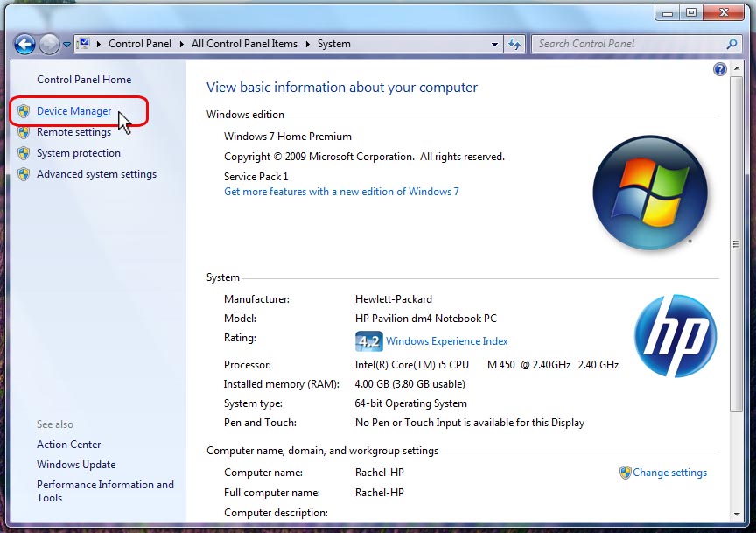The width and height of the screenshot is (756, 533).
Task: Click Change settings link
Action: [669, 473]
